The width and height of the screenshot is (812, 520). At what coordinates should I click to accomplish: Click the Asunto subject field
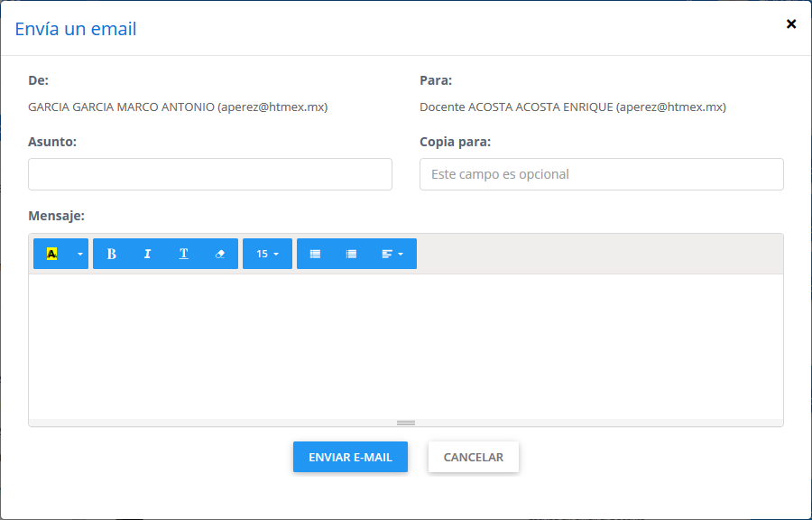(210, 174)
